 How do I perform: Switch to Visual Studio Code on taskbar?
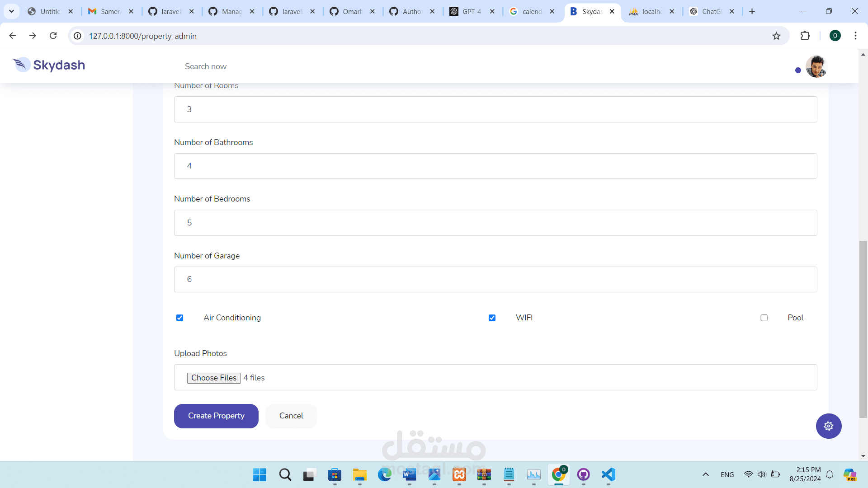coord(609,474)
